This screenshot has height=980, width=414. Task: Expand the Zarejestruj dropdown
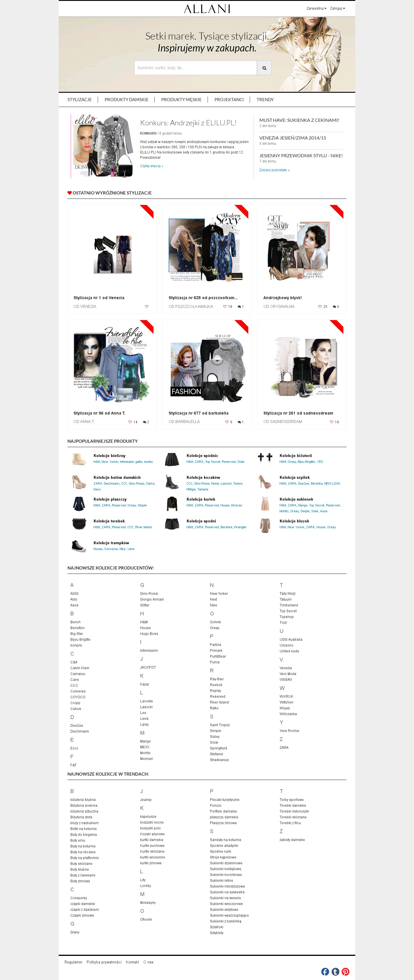click(316, 8)
